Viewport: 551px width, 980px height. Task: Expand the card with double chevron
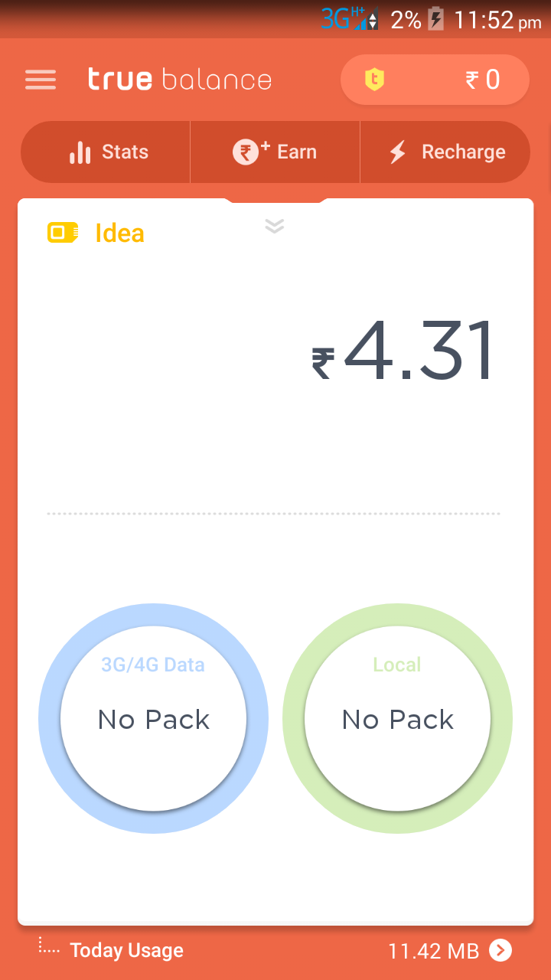click(x=275, y=226)
